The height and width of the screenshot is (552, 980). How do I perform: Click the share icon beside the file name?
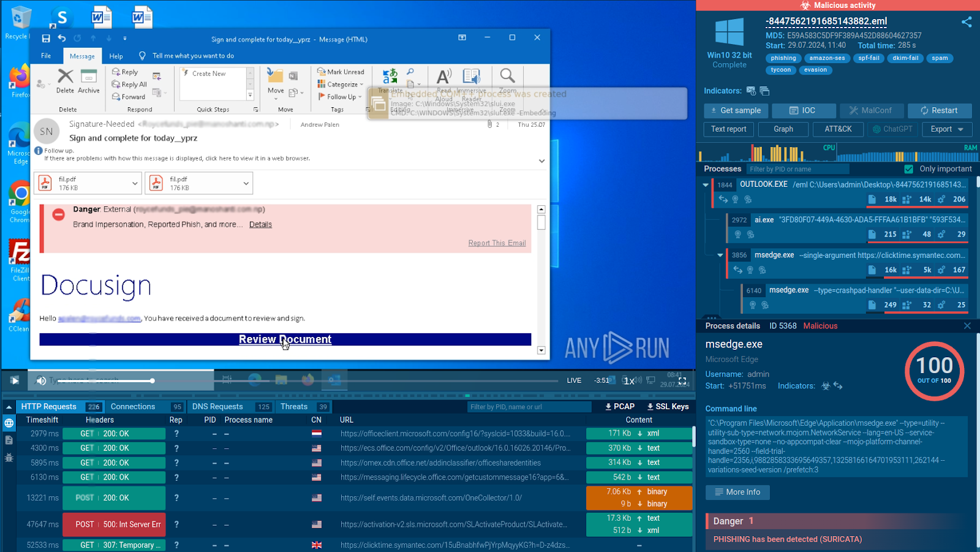(x=967, y=22)
